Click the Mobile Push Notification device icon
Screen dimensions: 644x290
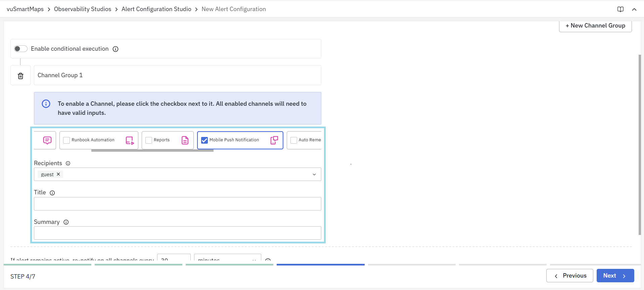[274, 140]
